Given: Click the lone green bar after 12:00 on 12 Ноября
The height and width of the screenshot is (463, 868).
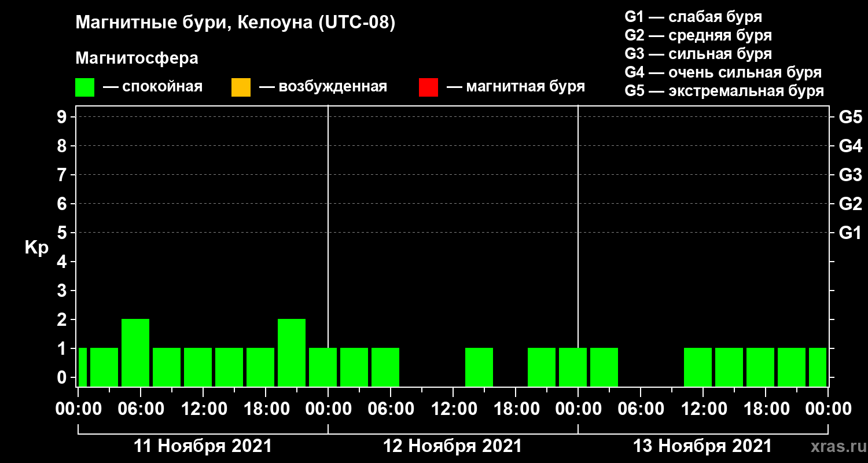Looking at the screenshot, I should pyautogui.click(x=479, y=367).
